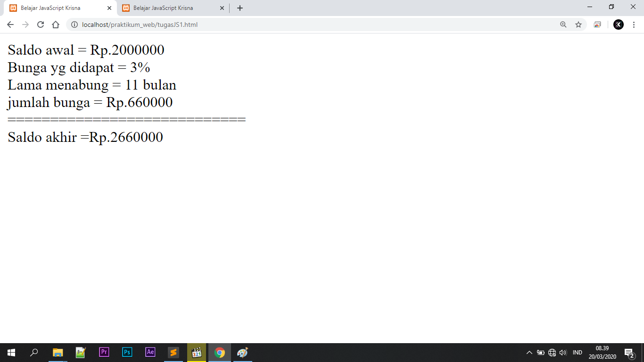
Task: Open Adobe Premiere Pro from the taskbar
Action: (105, 353)
